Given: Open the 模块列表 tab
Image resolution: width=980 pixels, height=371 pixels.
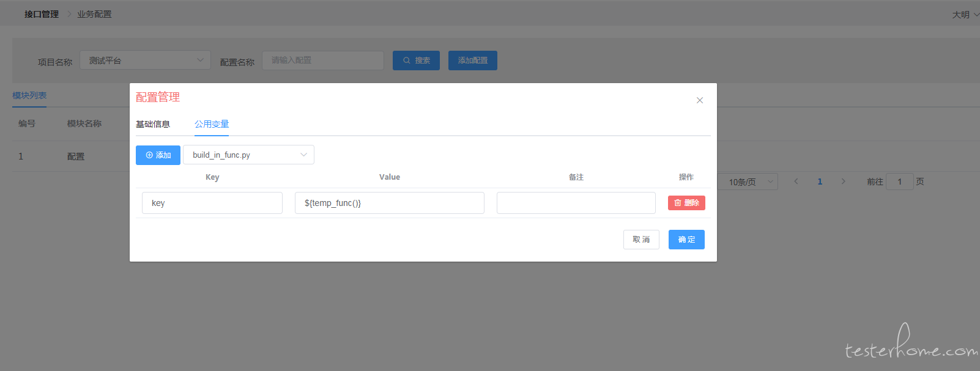Looking at the screenshot, I should (29, 95).
